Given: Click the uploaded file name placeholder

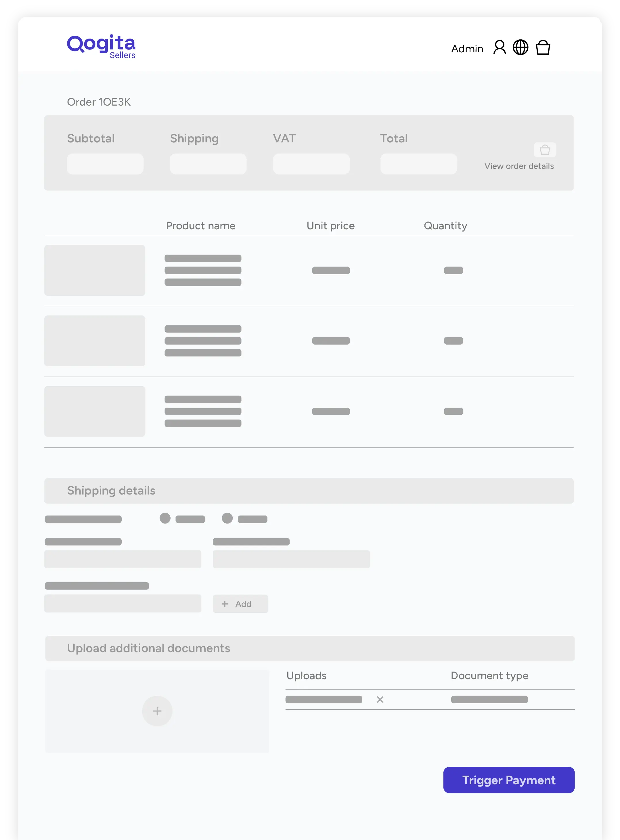Looking at the screenshot, I should (324, 699).
